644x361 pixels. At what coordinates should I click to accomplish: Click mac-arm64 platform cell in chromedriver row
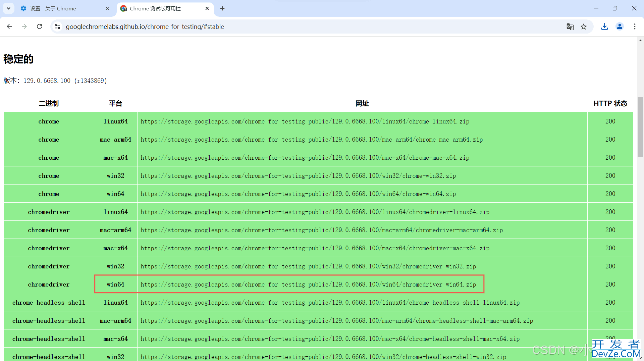[x=115, y=230]
